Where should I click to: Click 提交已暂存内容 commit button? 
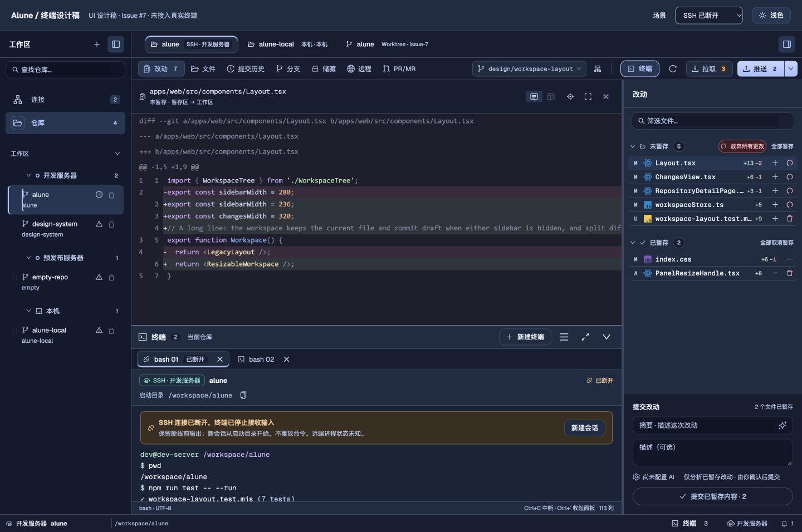713,496
